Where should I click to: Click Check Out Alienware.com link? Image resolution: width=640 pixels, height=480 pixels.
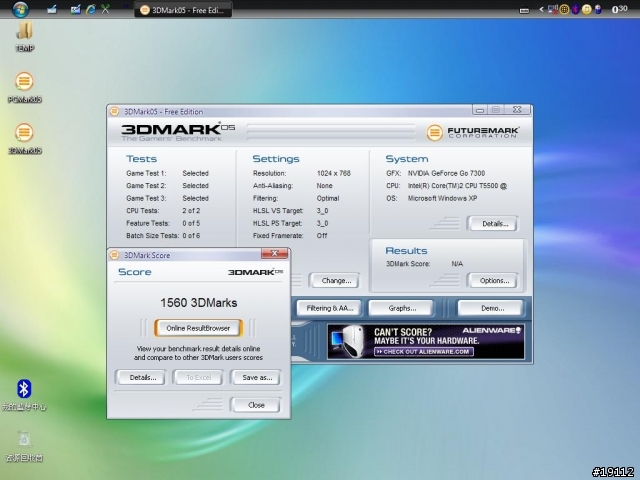pos(424,352)
